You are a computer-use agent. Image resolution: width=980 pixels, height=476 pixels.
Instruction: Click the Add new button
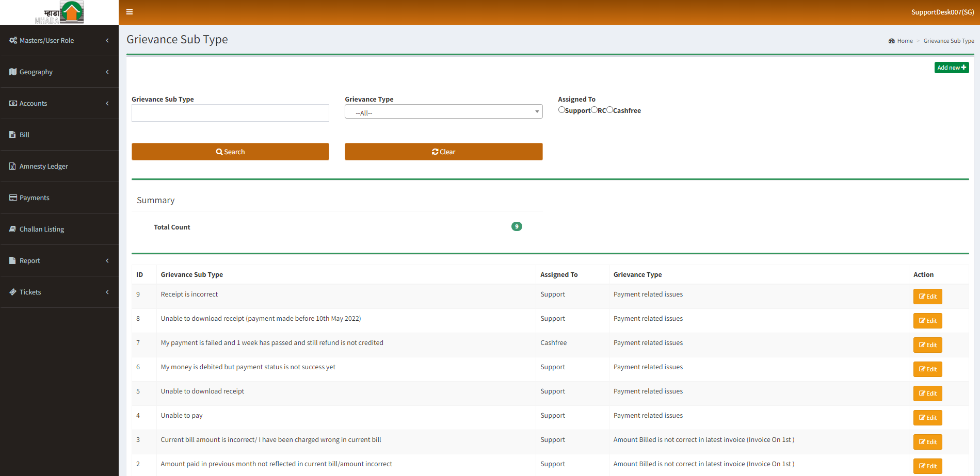click(x=951, y=68)
